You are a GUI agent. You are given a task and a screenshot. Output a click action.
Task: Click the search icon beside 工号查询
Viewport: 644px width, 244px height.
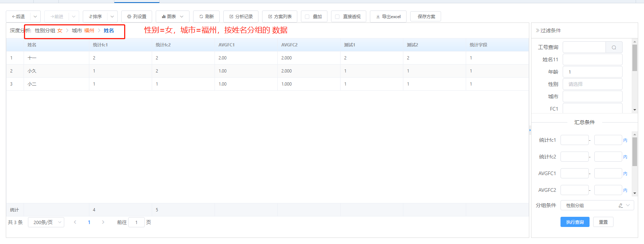[x=614, y=47]
